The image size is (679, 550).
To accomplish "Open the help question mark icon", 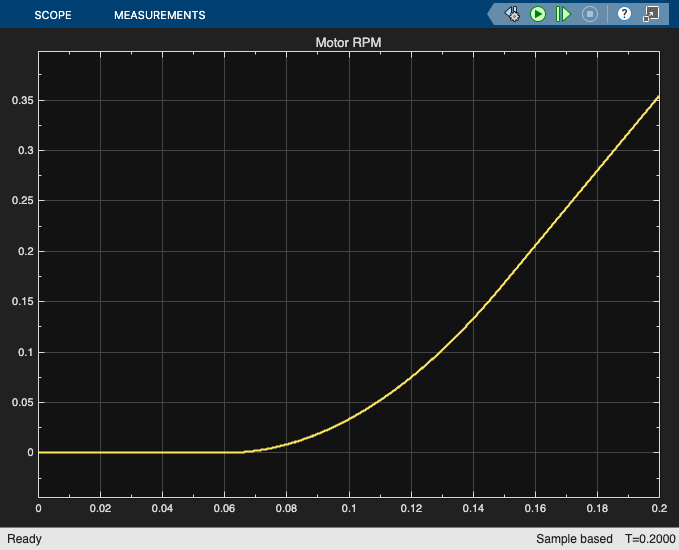I will pos(624,14).
